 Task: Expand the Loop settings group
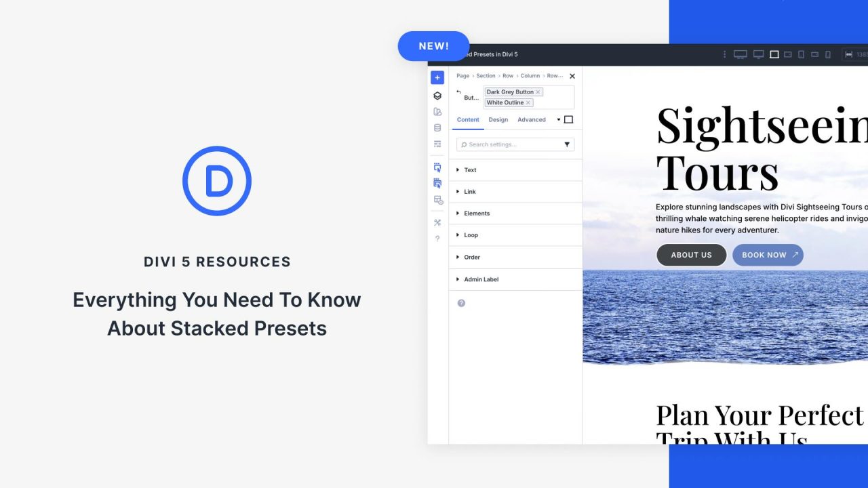pyautogui.click(x=471, y=235)
